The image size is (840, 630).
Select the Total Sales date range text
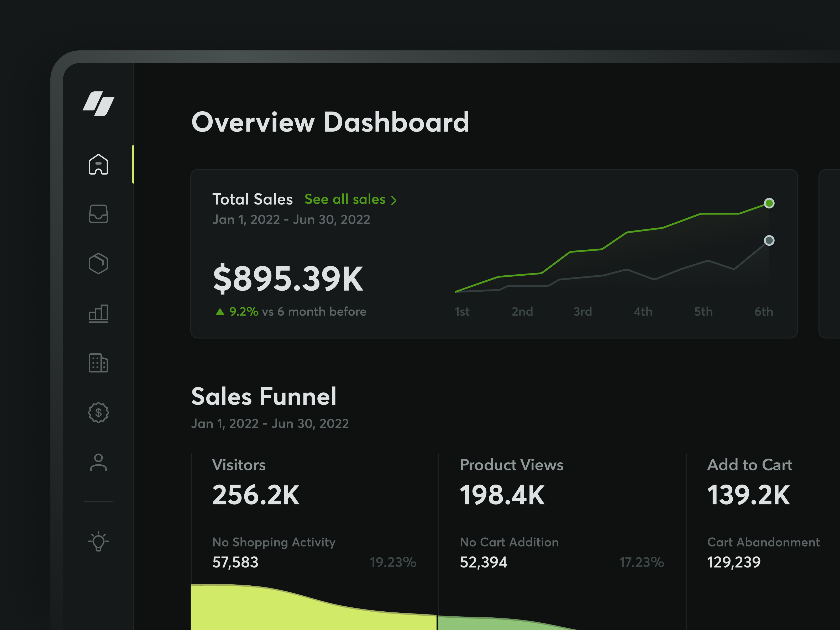pos(291,219)
